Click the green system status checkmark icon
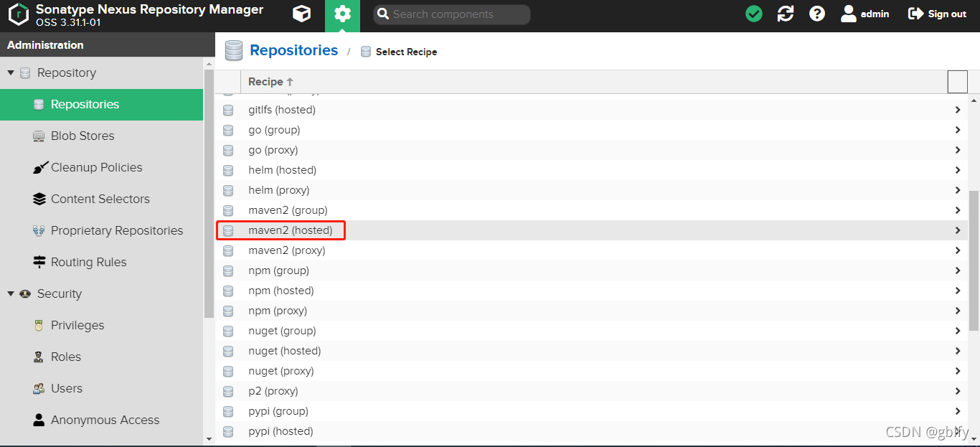Viewport: 980px width, 447px height. [754, 14]
